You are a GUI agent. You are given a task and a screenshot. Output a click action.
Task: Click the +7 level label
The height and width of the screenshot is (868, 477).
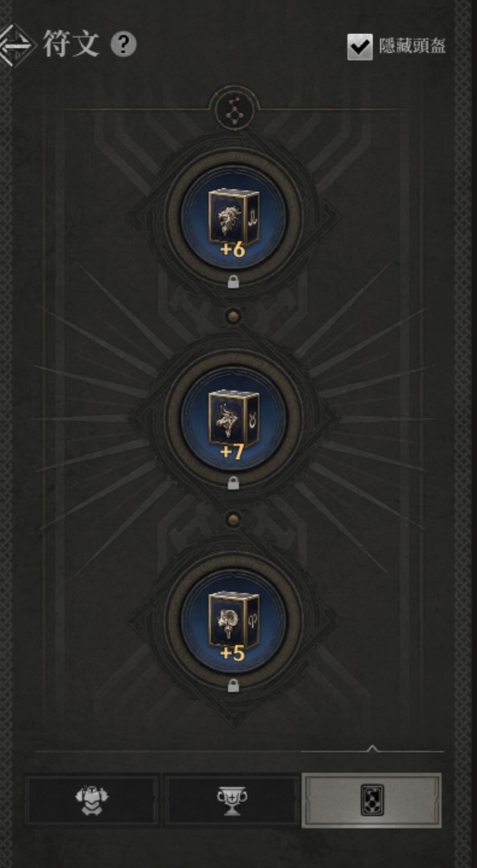(232, 452)
